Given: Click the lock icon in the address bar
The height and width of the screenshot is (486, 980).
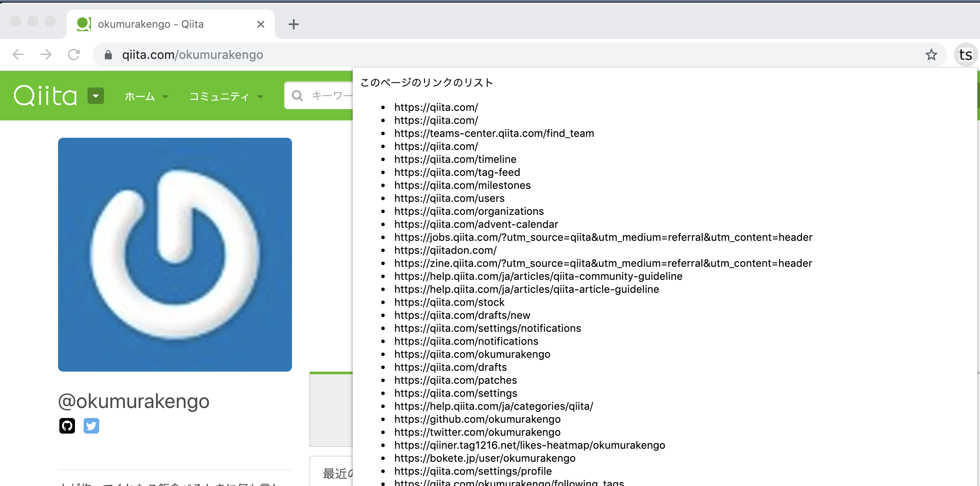Looking at the screenshot, I should click(x=108, y=55).
